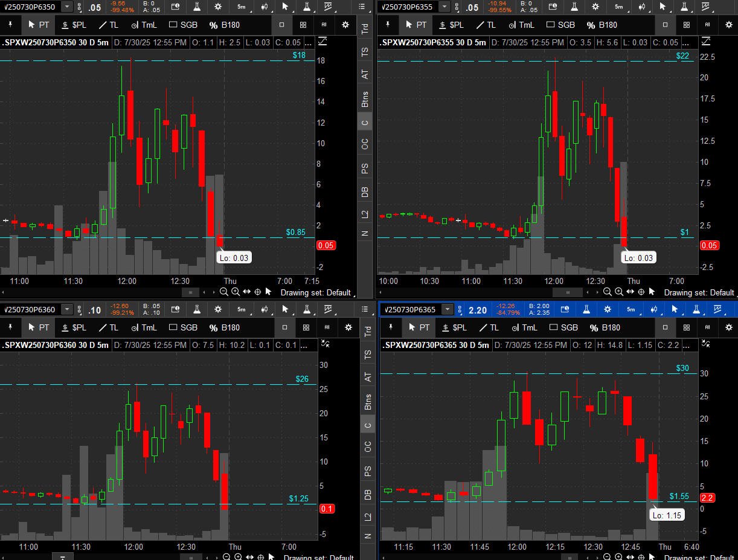The height and width of the screenshot is (560, 738).
Task: Open chart settings gear in P6355 top header
Action: click(595, 7)
